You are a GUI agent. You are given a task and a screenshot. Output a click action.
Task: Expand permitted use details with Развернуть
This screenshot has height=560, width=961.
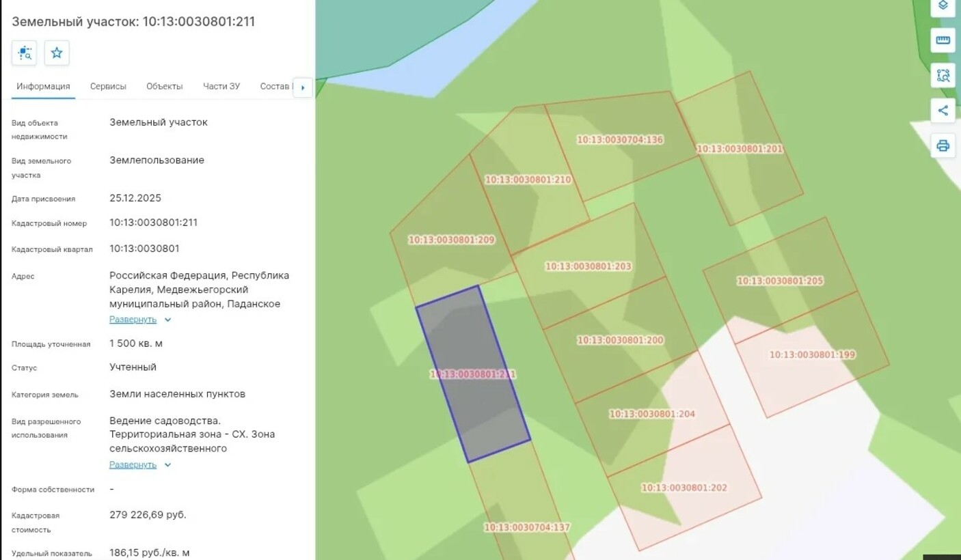(x=133, y=465)
